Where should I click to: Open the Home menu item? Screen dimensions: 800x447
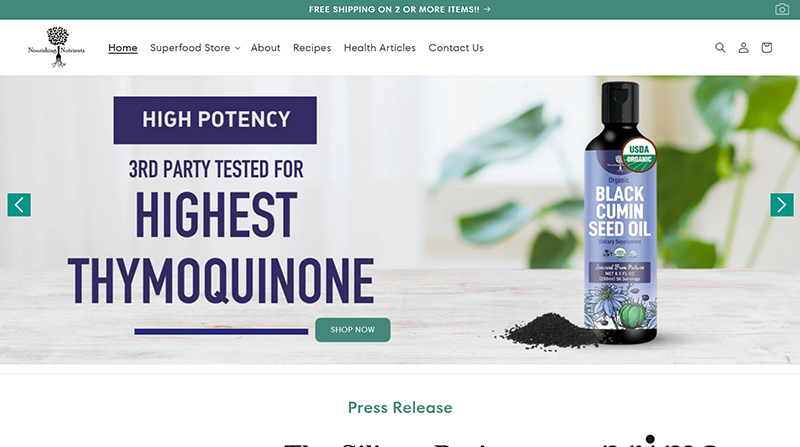(122, 47)
